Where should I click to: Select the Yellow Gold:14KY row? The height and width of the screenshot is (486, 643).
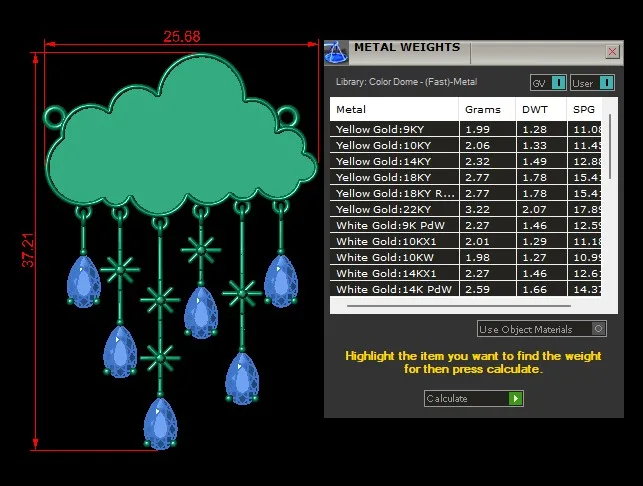click(x=465, y=161)
